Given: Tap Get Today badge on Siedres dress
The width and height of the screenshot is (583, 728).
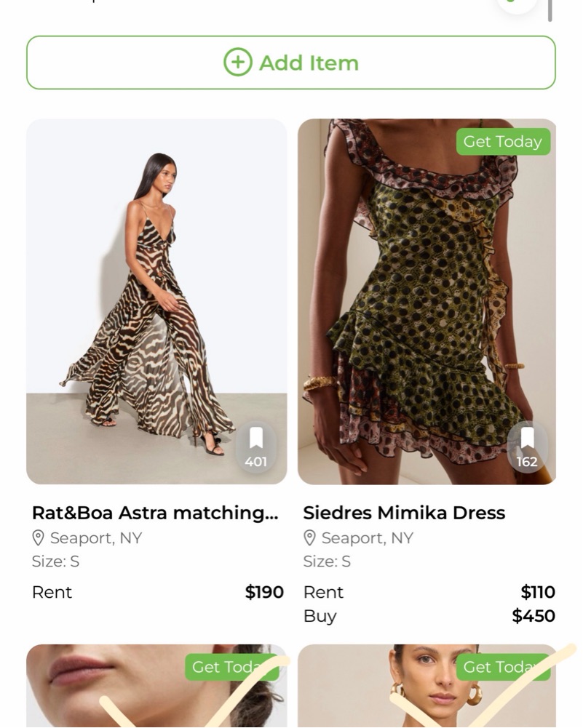Looking at the screenshot, I should click(x=503, y=142).
